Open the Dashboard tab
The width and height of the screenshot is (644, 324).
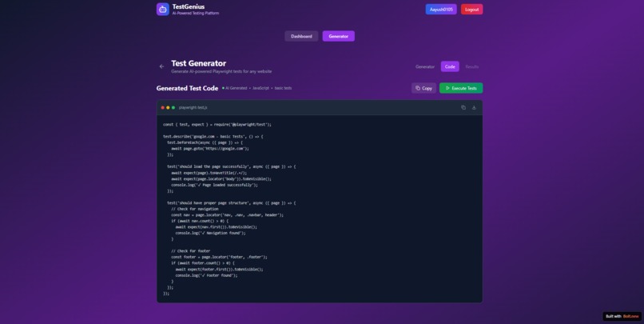tap(301, 36)
